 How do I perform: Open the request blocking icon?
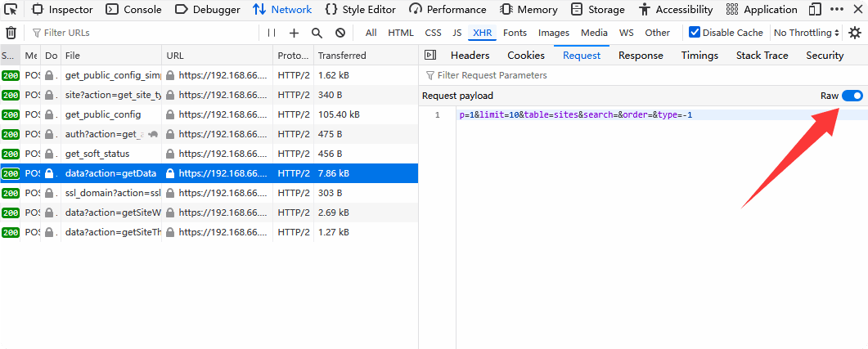point(340,33)
